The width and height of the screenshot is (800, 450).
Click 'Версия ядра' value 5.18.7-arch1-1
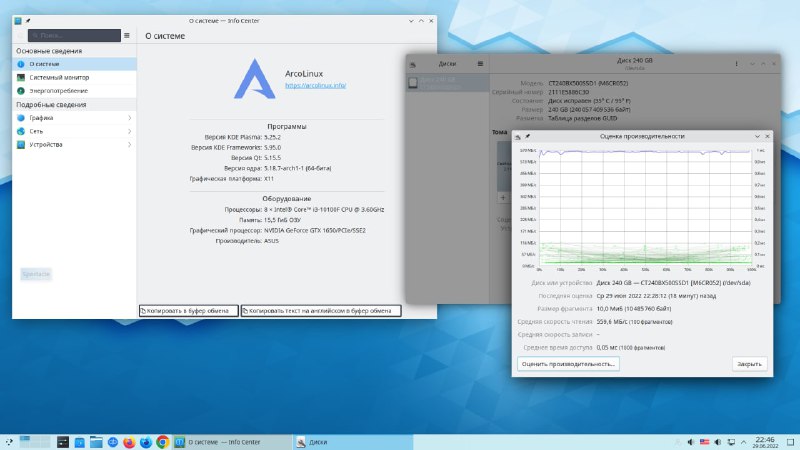point(297,168)
